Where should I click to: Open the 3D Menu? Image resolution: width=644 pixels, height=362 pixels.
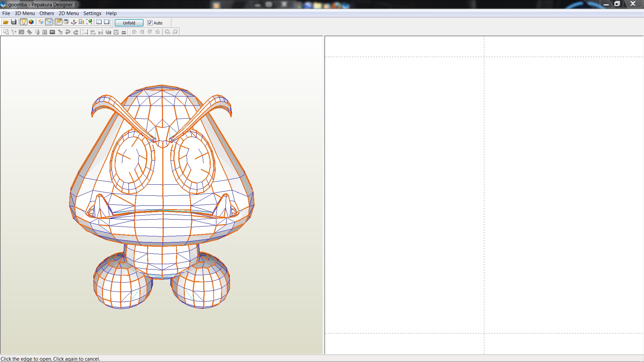[x=25, y=13]
